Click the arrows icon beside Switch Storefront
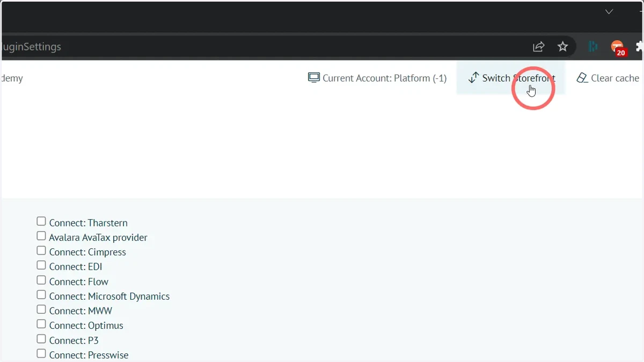The image size is (644, 362). pos(473,78)
